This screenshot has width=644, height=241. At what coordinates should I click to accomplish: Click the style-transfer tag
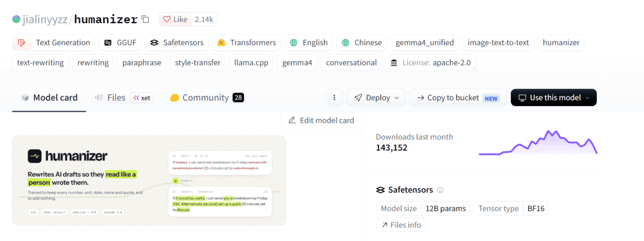point(197,63)
